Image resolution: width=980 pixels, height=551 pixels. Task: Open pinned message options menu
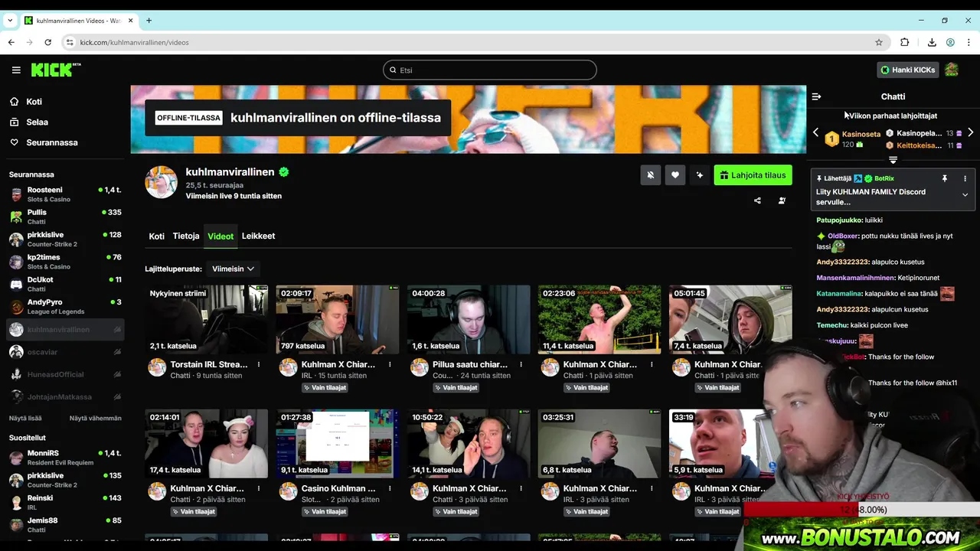(965, 178)
